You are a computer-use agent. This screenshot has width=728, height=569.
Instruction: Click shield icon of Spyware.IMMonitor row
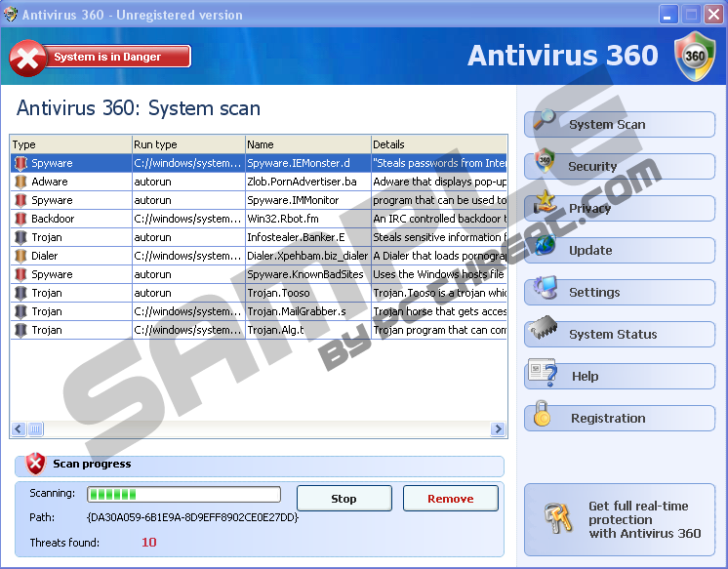tap(20, 200)
